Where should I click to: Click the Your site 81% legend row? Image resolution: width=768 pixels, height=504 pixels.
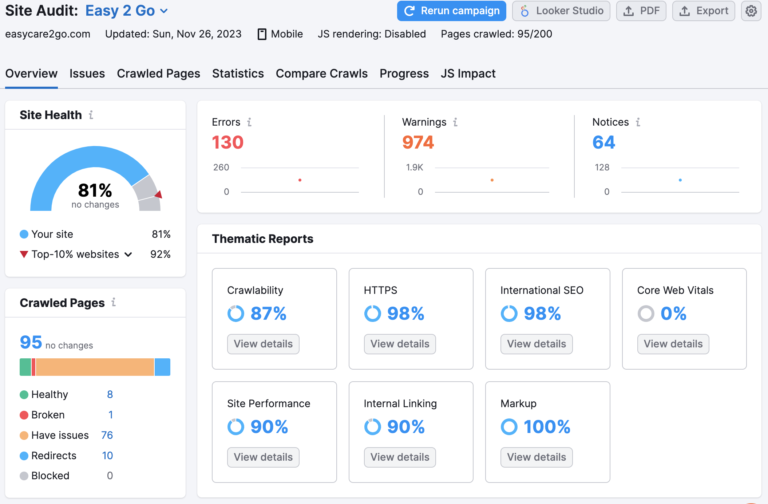pyautogui.click(x=95, y=234)
